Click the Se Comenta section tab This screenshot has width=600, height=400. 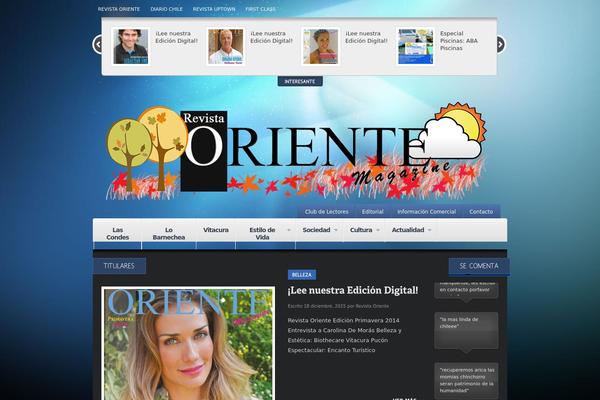pos(479,266)
